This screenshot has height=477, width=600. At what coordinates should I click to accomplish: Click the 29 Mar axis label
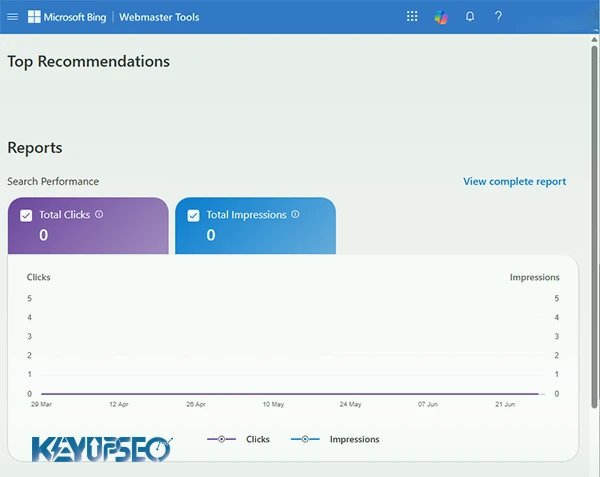click(x=41, y=404)
